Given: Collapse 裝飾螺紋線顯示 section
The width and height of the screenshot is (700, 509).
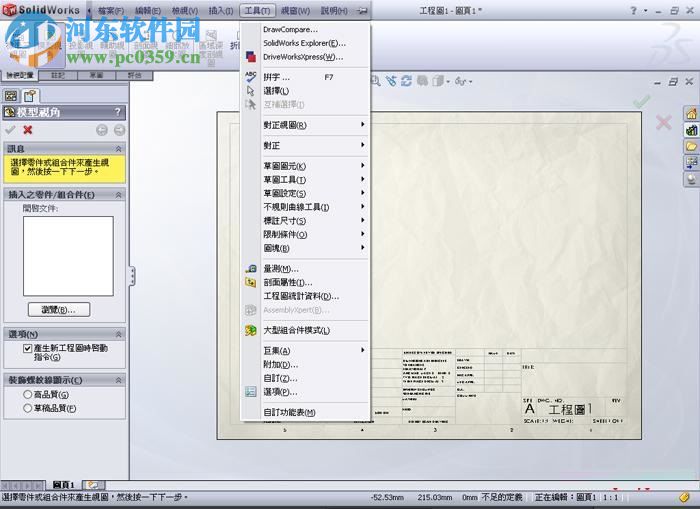Looking at the screenshot, I should pos(118,380).
